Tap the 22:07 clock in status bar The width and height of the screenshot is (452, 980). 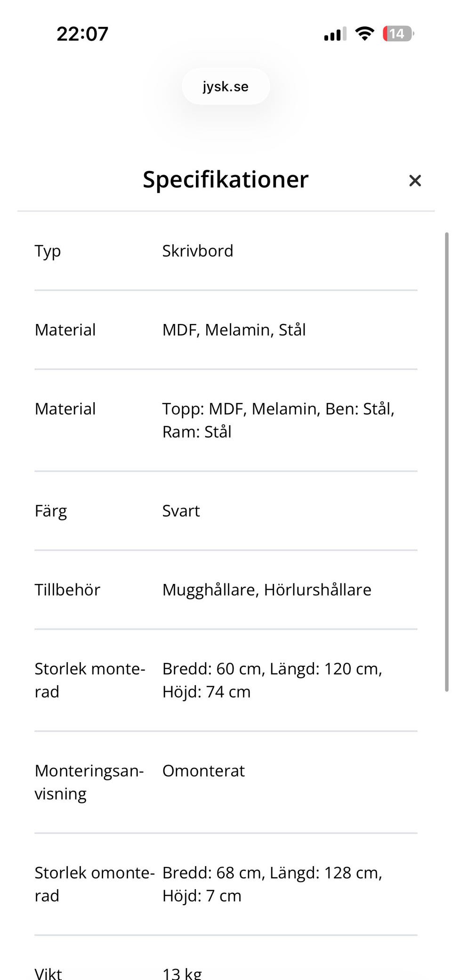pos(82,34)
